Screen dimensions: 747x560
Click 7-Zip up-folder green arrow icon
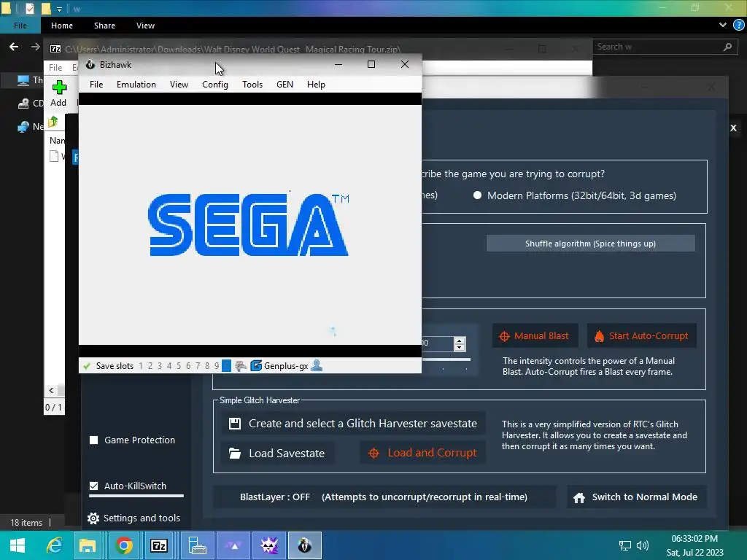click(53, 122)
